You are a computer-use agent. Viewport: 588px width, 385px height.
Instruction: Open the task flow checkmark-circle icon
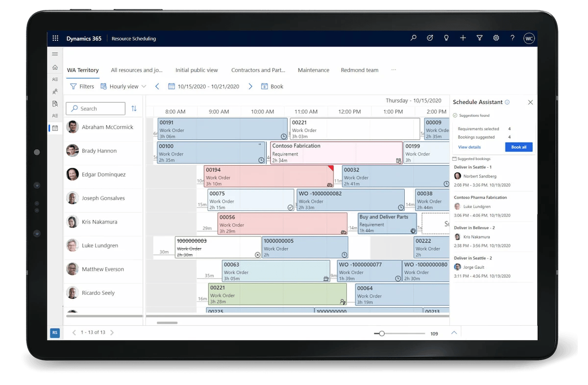(x=430, y=38)
